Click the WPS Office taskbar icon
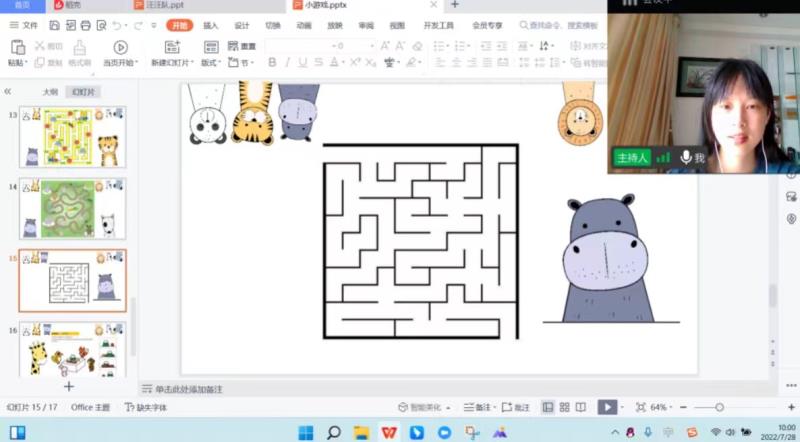The width and height of the screenshot is (800, 442). click(x=389, y=433)
